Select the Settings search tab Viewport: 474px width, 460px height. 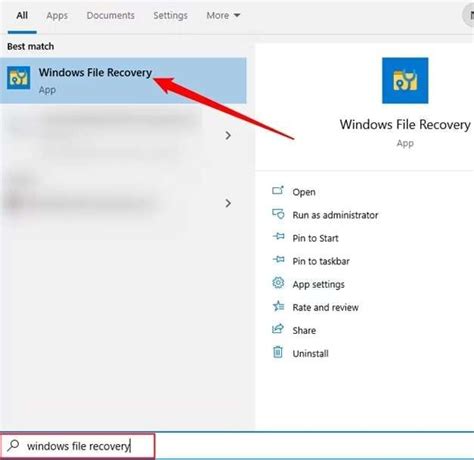tap(170, 16)
